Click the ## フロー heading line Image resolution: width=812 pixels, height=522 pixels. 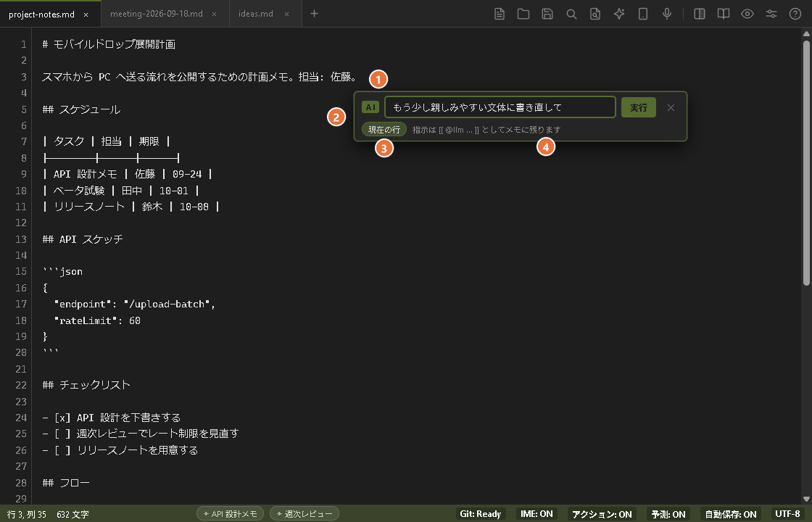tap(66, 483)
